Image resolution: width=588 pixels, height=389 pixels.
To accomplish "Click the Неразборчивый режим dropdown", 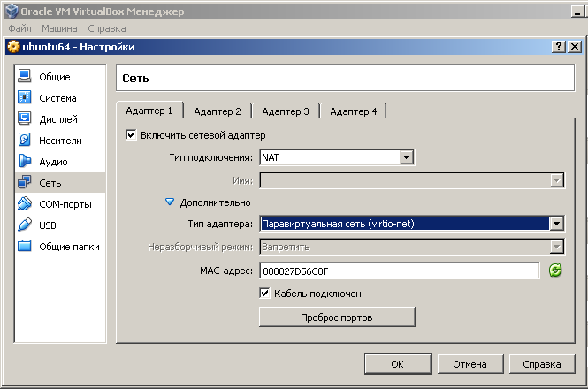I will [x=412, y=247].
